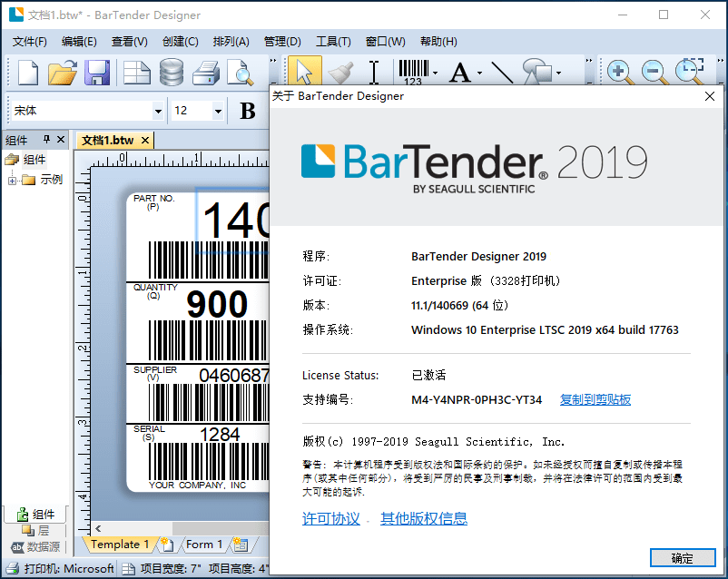Open the 文件(F) menu
Viewport: 728px width, 579px height.
tap(30, 42)
